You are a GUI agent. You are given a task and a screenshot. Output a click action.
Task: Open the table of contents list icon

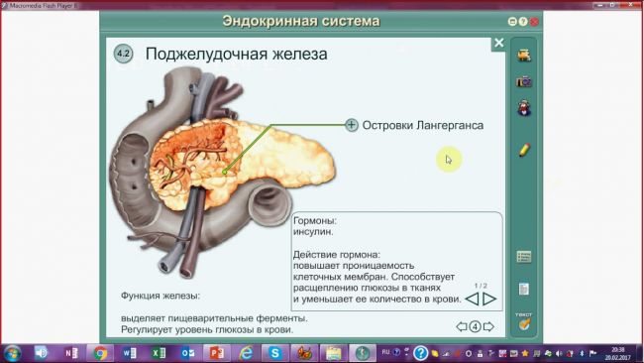524,257
